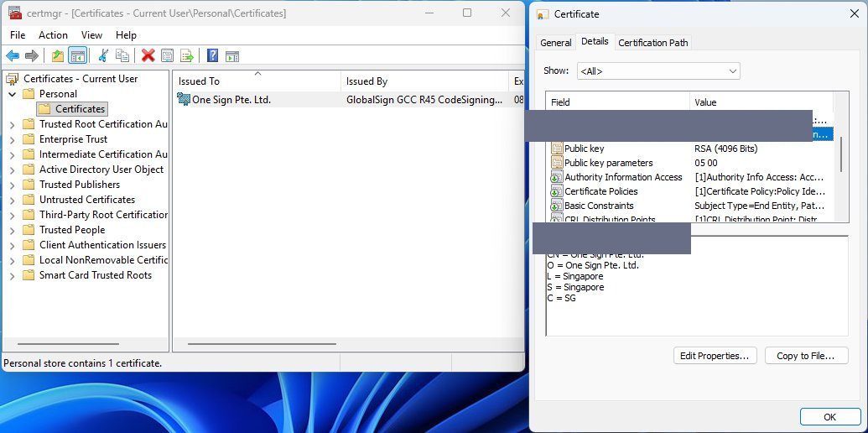Viewport: 868px width, 433px height.
Task: Open the Action menu
Action: point(53,35)
